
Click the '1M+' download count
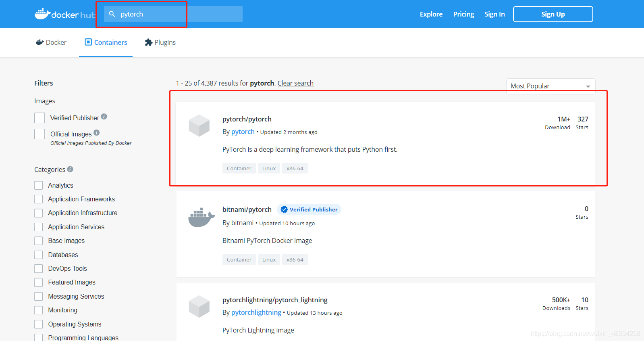[x=564, y=119]
